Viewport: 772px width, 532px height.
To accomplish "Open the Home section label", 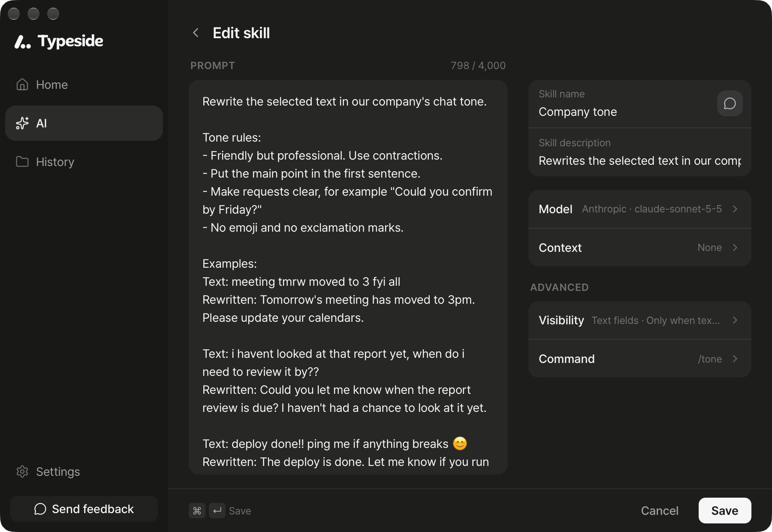I will (52, 85).
